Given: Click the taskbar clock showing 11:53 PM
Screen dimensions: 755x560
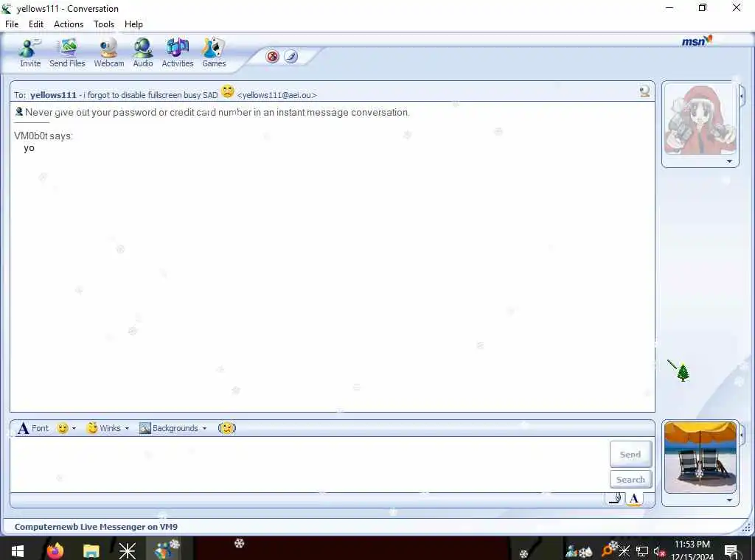Looking at the screenshot, I should click(x=692, y=550).
